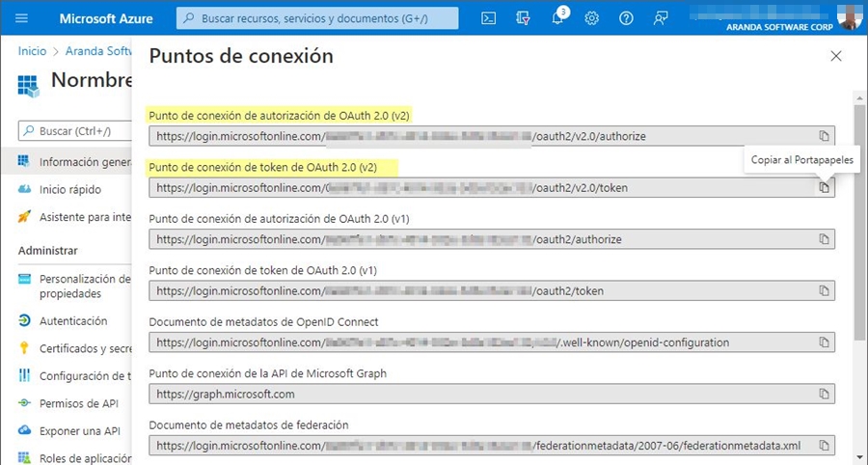This screenshot has height=465, width=868.
Task: Focus the sidebar Buscar (Ctrl+/) field
Action: 74,131
